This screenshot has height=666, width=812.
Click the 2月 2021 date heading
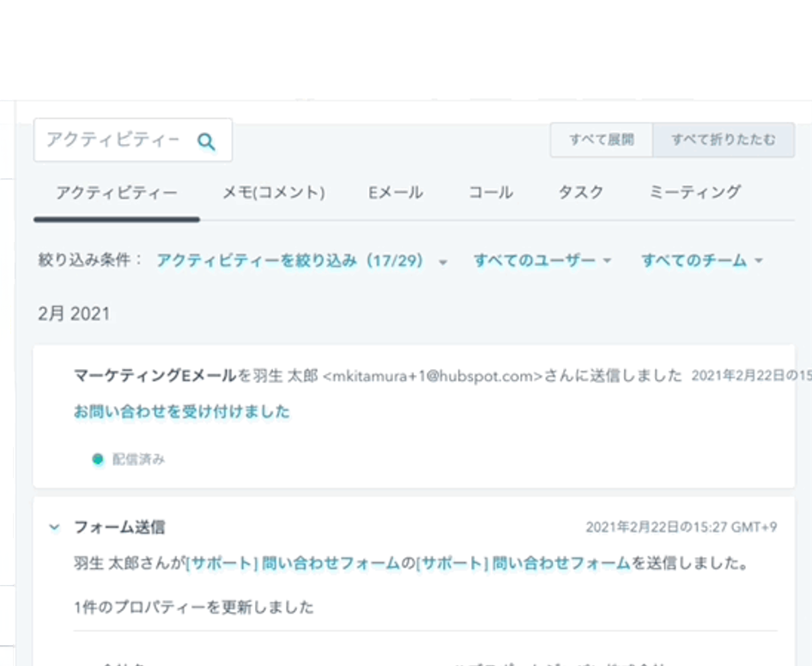tap(73, 313)
